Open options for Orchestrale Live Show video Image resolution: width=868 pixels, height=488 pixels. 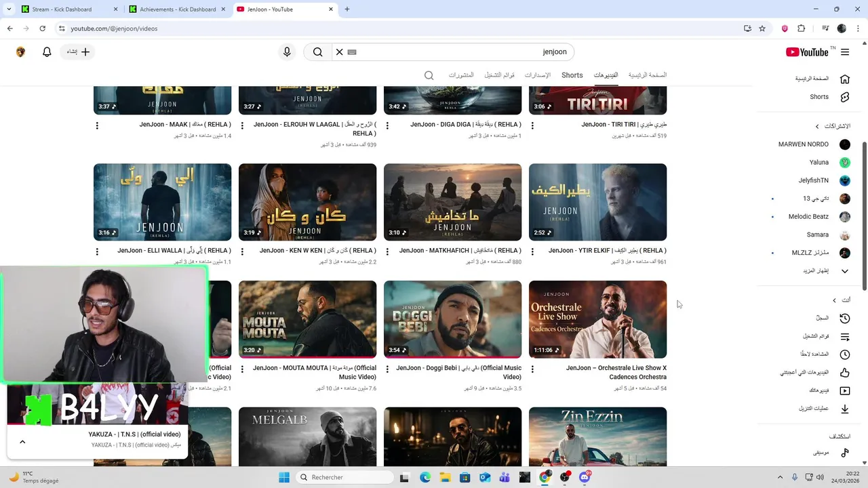point(532,369)
